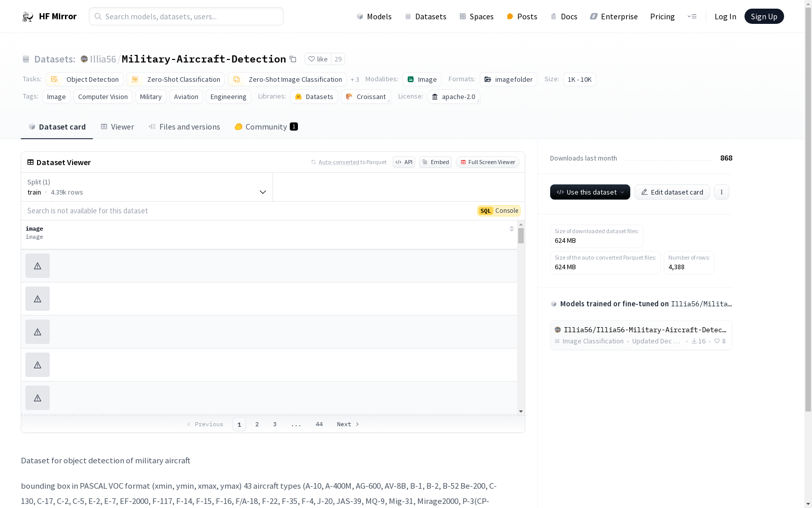Click the HF Mirror logo icon
812x508 pixels.
click(x=27, y=17)
